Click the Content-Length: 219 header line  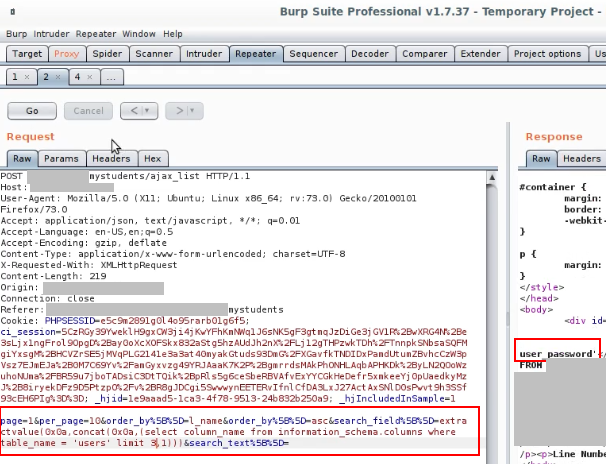click(53, 276)
